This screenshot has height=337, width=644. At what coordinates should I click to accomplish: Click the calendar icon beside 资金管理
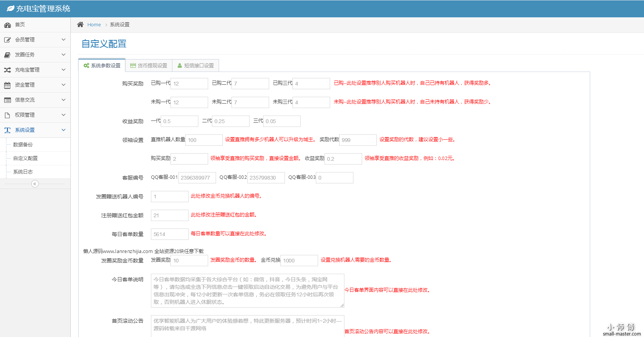(8, 85)
